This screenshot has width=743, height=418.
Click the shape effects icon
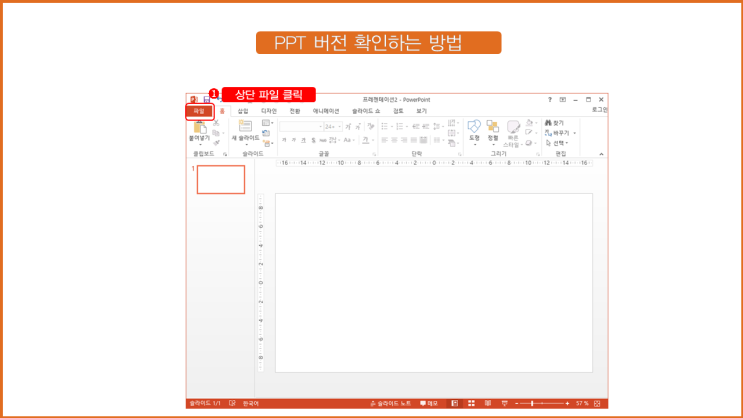point(529,143)
